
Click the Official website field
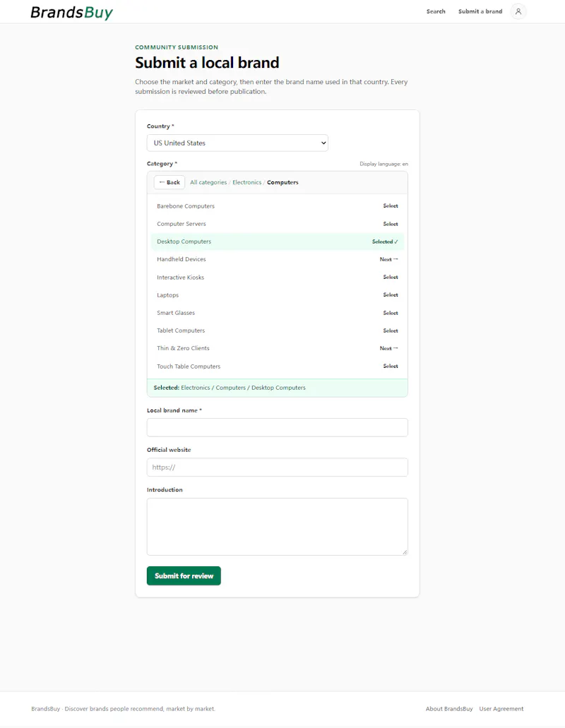click(x=277, y=467)
